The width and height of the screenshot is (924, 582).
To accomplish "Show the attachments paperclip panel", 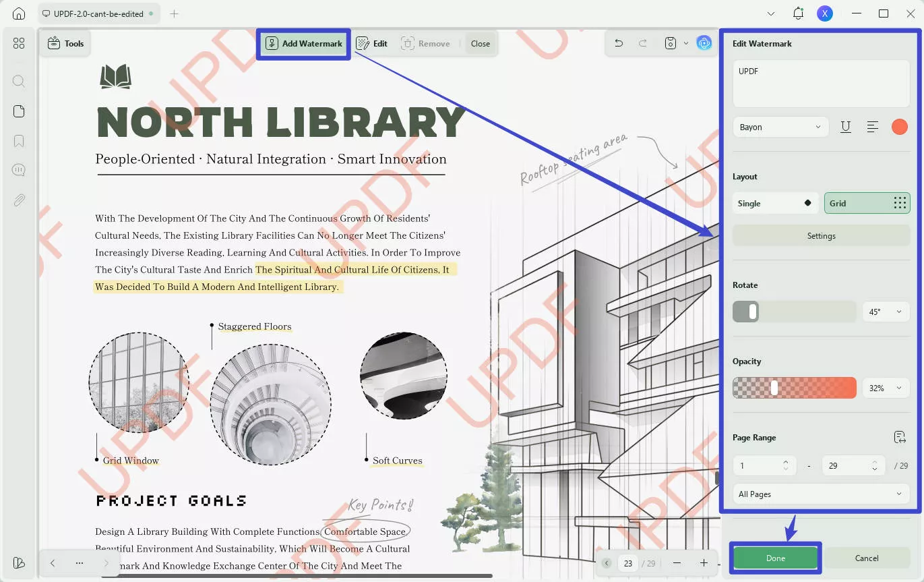I will coord(19,200).
